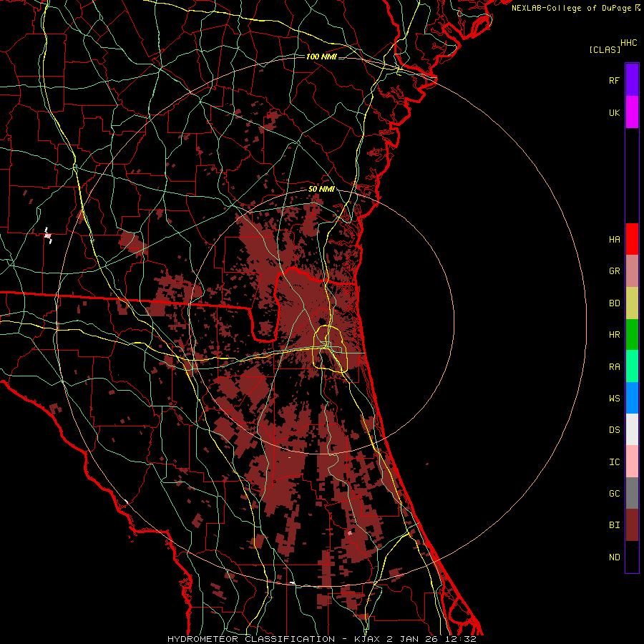
Task: Click the 50 NMI range ring label
Action: coord(321,190)
